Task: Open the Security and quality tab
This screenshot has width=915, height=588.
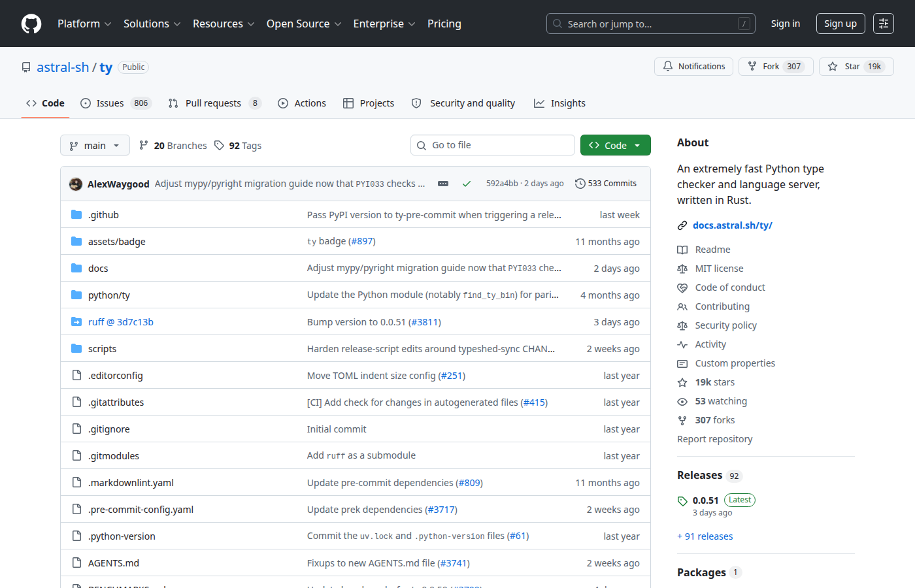Action: 463,103
